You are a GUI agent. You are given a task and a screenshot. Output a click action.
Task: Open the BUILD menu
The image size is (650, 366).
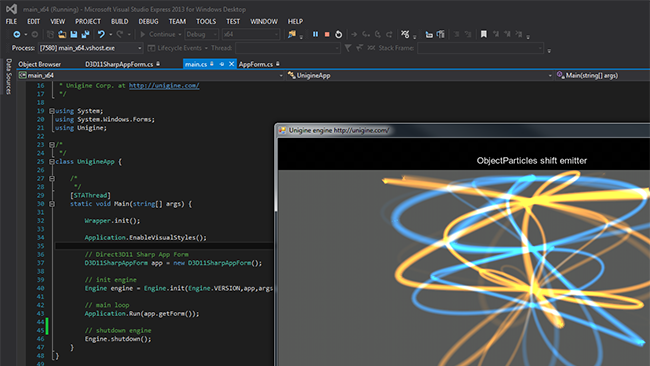(120, 21)
